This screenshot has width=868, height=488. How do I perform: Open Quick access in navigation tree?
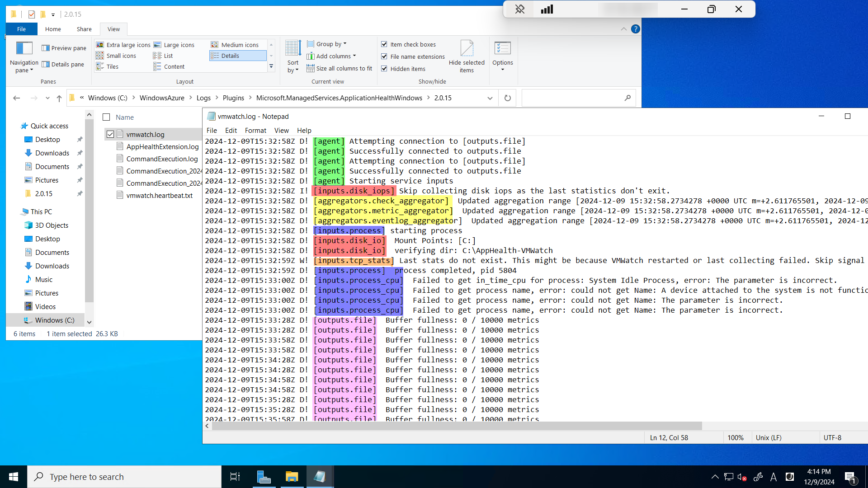point(49,126)
